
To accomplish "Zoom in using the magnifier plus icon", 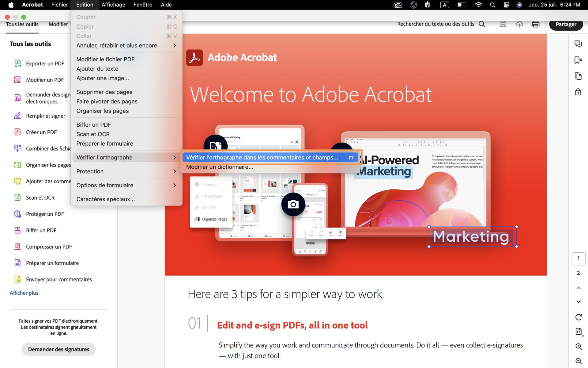I will (578, 347).
